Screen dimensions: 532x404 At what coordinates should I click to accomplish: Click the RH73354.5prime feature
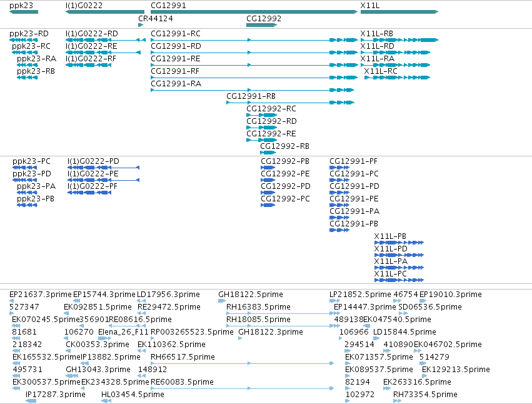coord(398,401)
